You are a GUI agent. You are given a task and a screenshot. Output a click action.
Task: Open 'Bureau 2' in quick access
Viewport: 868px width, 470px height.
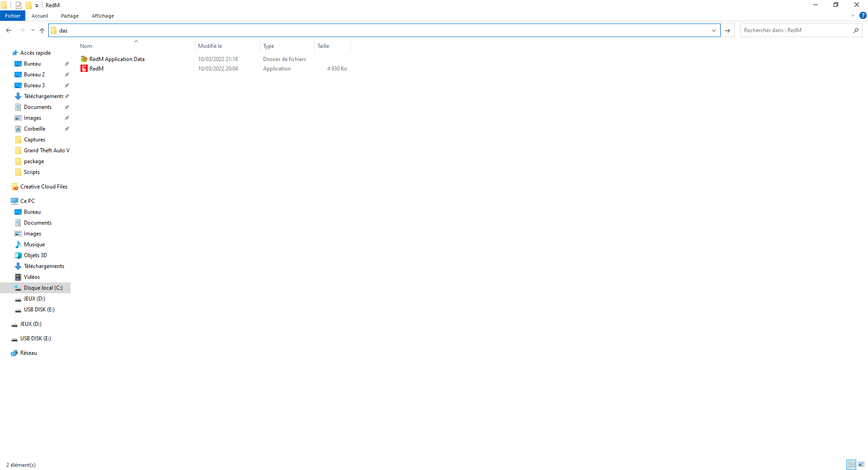pos(34,75)
